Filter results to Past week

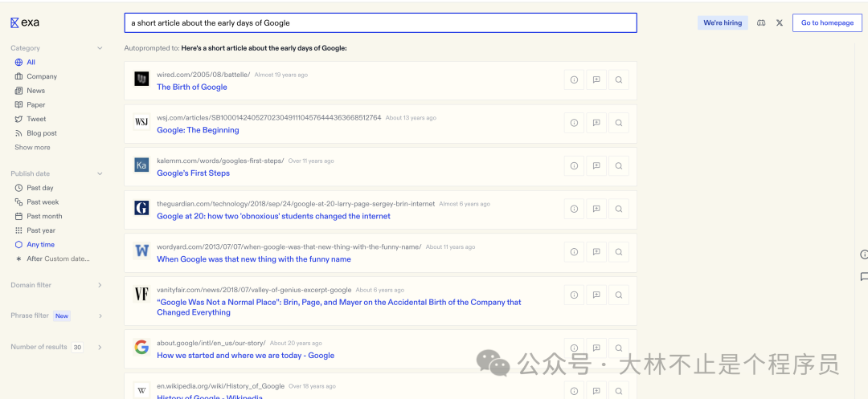36,202
